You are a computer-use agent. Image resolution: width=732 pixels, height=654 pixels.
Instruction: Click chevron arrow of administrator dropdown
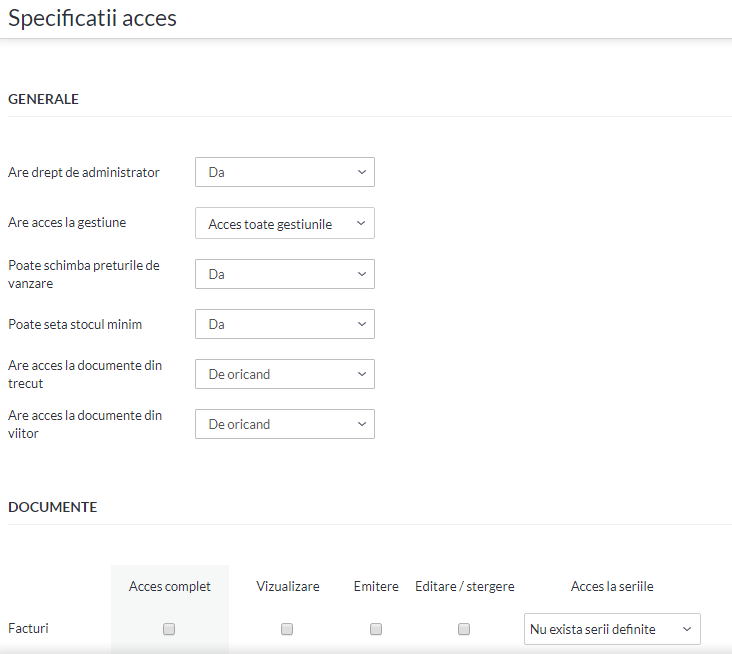(x=362, y=172)
